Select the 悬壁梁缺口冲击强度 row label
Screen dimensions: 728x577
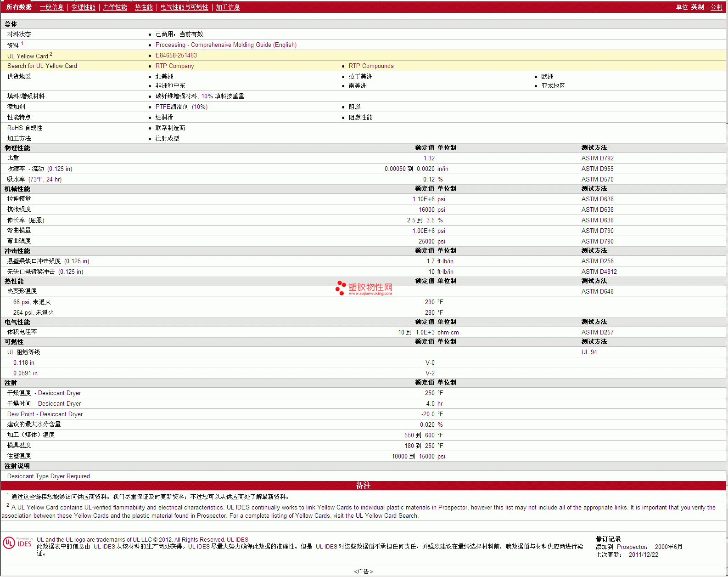[x=48, y=261]
